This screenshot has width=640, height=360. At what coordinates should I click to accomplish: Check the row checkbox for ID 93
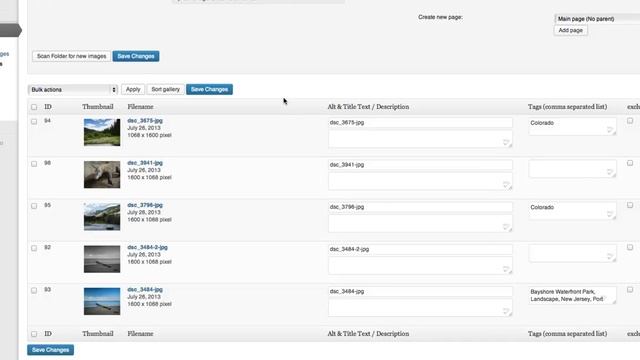coord(34,291)
